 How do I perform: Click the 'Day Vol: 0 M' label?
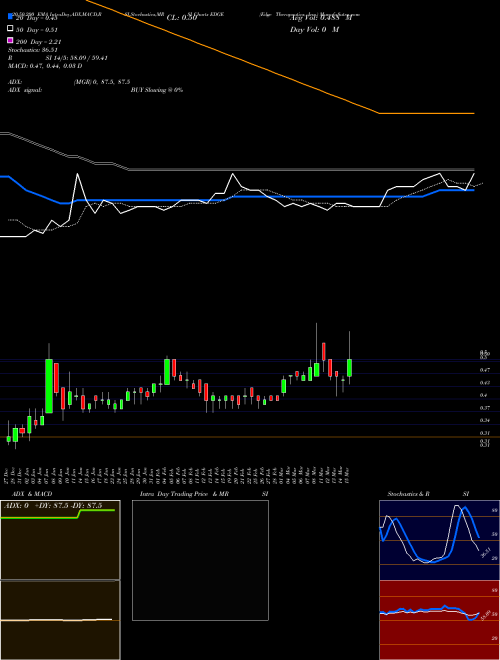tap(314, 30)
